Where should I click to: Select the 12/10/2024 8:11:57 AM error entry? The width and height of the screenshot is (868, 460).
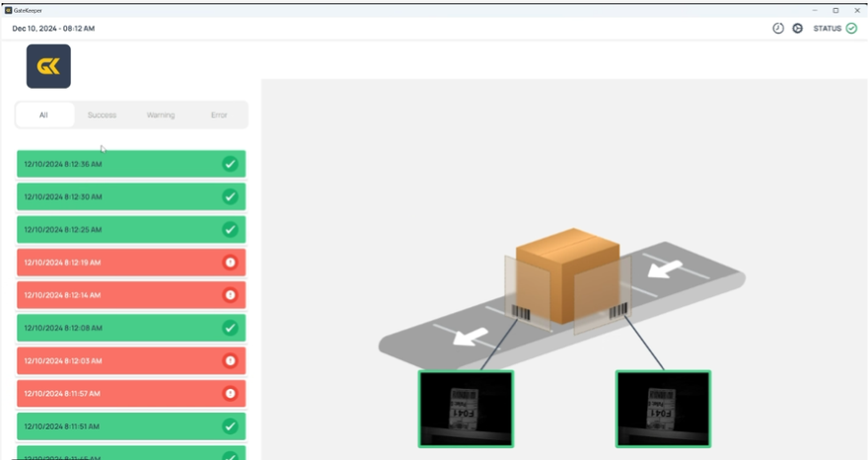pyautogui.click(x=131, y=394)
